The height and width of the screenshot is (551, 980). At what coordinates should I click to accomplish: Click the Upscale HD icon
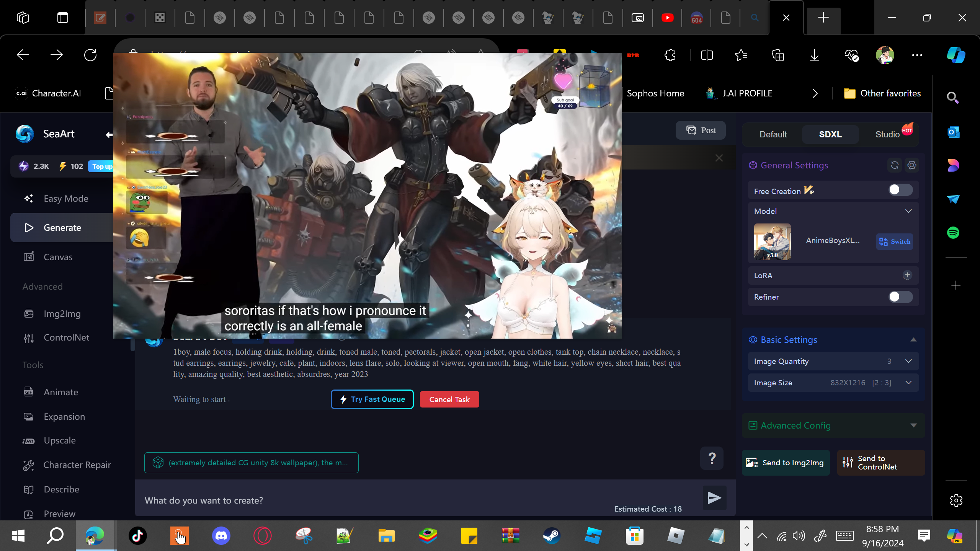[x=29, y=441]
